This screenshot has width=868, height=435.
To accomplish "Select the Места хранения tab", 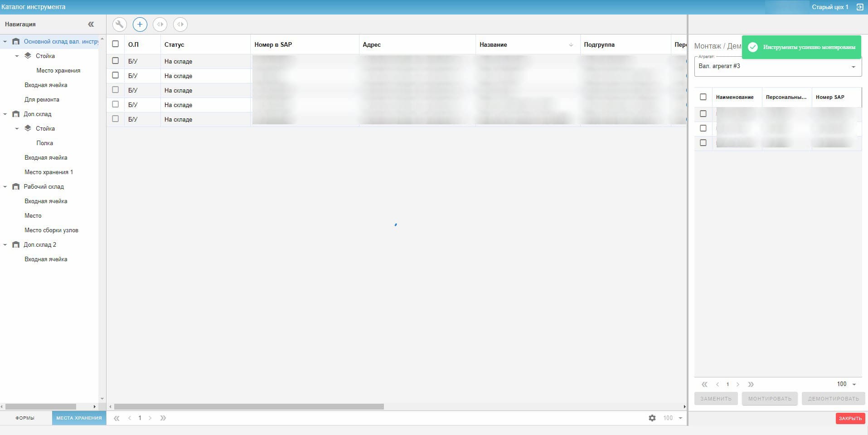I will click(x=79, y=418).
